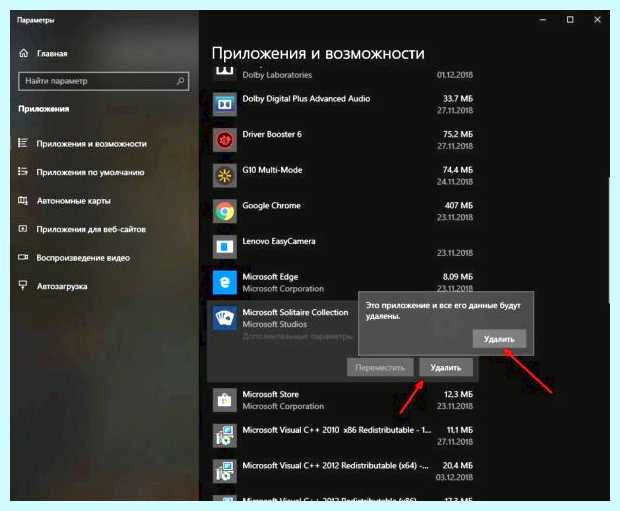Click the Автономные карты map icon
Viewport: 620px width, 511px height.
coord(23,201)
